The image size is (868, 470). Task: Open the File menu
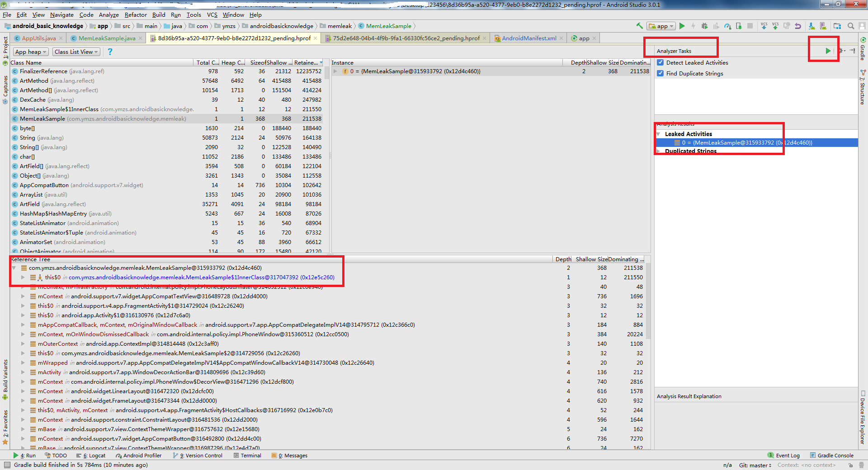coord(7,14)
